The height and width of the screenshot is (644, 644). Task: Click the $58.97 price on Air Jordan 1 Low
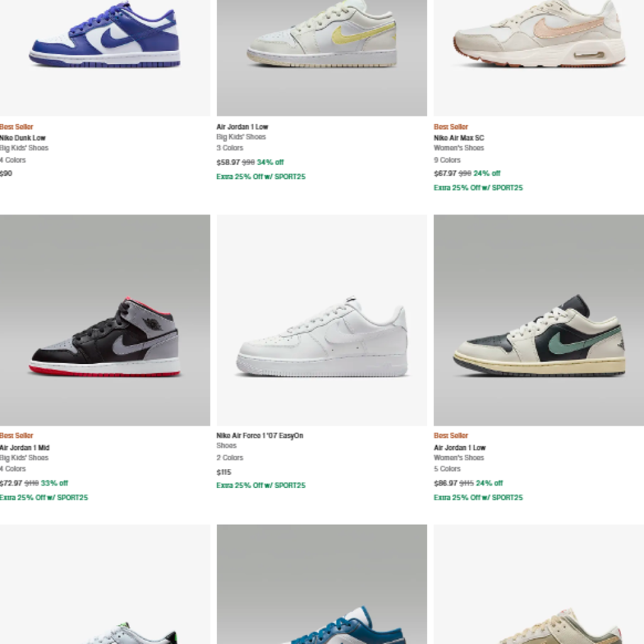pos(228,162)
